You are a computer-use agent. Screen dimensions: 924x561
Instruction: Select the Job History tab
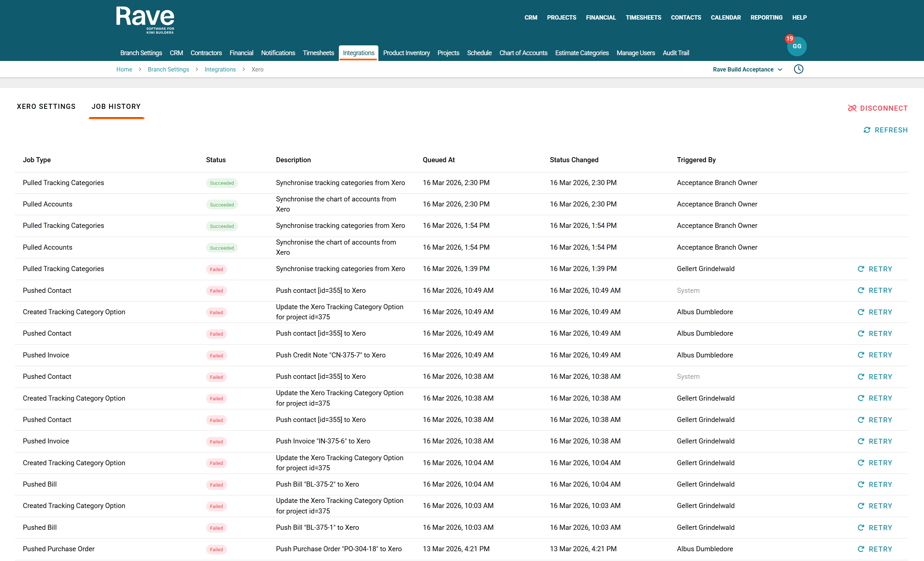[x=116, y=106]
